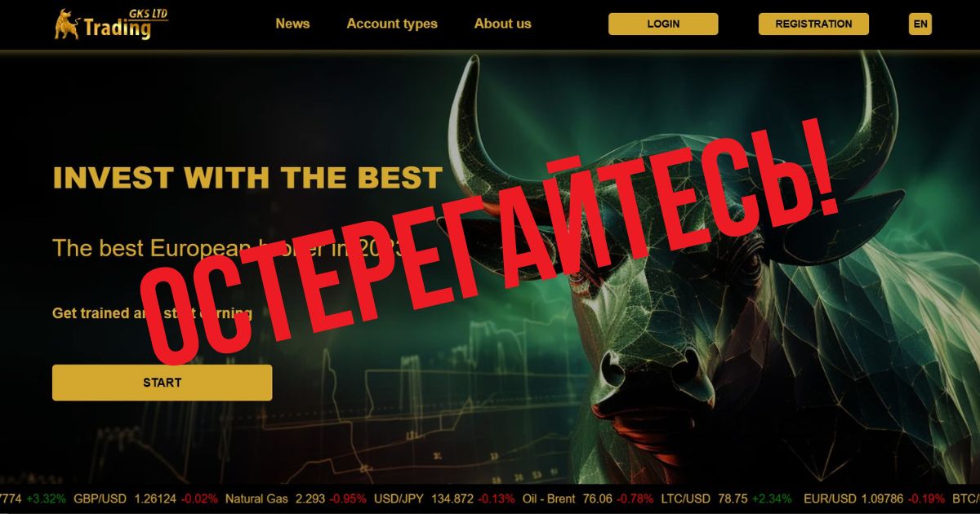Viewport: 980px width, 514px height.
Task: Click the BTC quote at ticker edge
Action: [965, 498]
